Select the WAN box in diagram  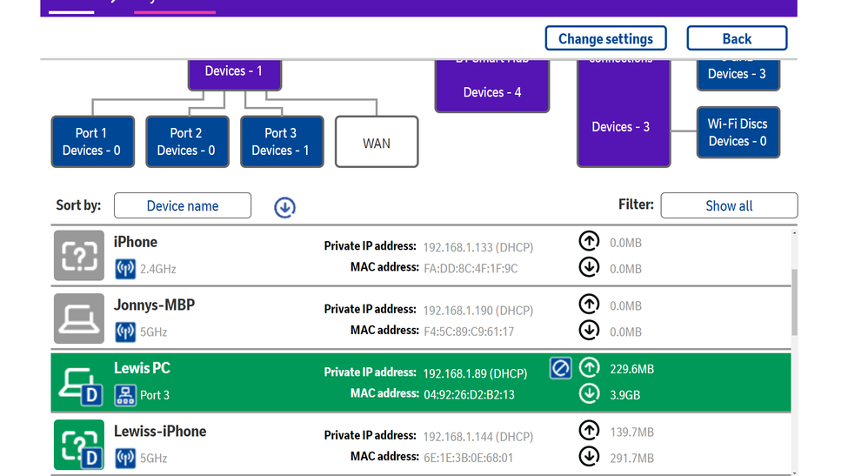[376, 143]
